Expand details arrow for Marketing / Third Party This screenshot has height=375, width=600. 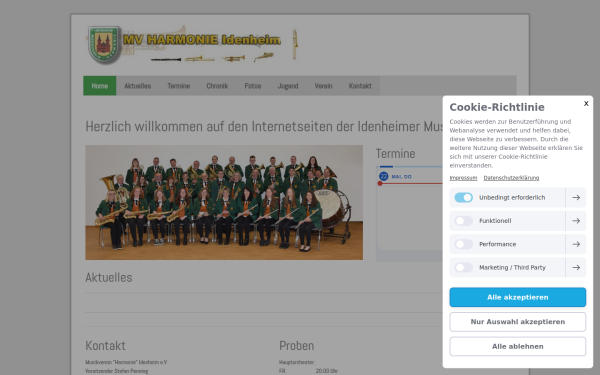click(x=576, y=267)
